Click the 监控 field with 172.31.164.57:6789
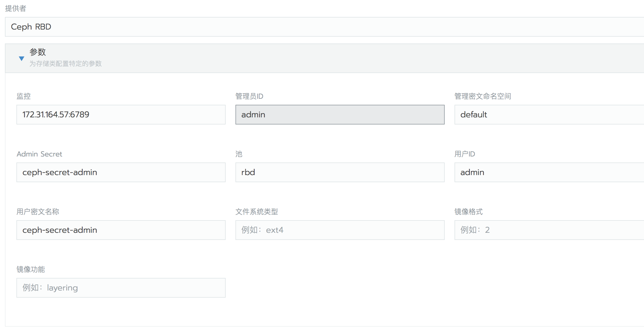This screenshot has width=644, height=331. coord(121,115)
